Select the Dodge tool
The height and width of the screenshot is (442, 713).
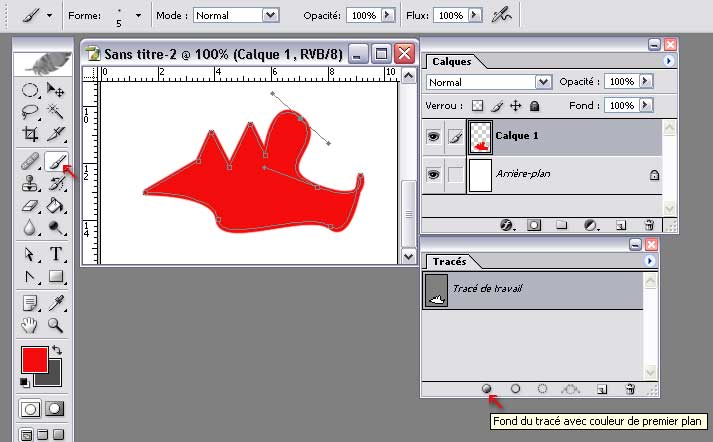pos(55,227)
